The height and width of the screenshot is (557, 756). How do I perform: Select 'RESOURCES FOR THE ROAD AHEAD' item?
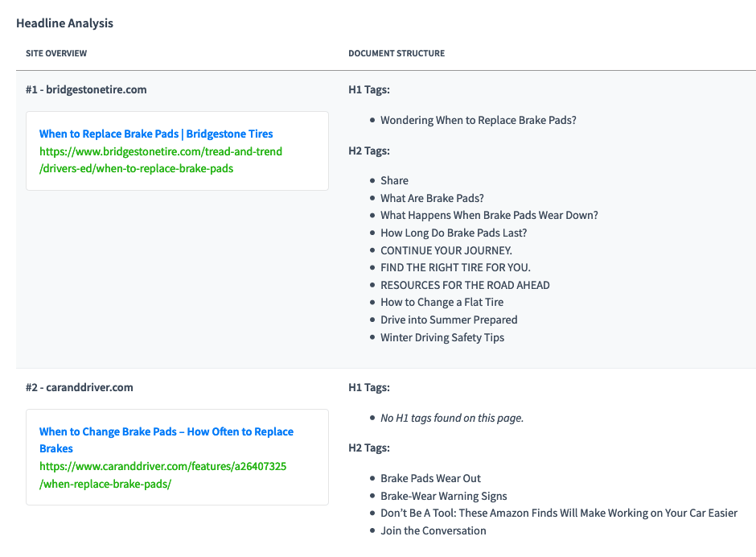click(x=466, y=285)
